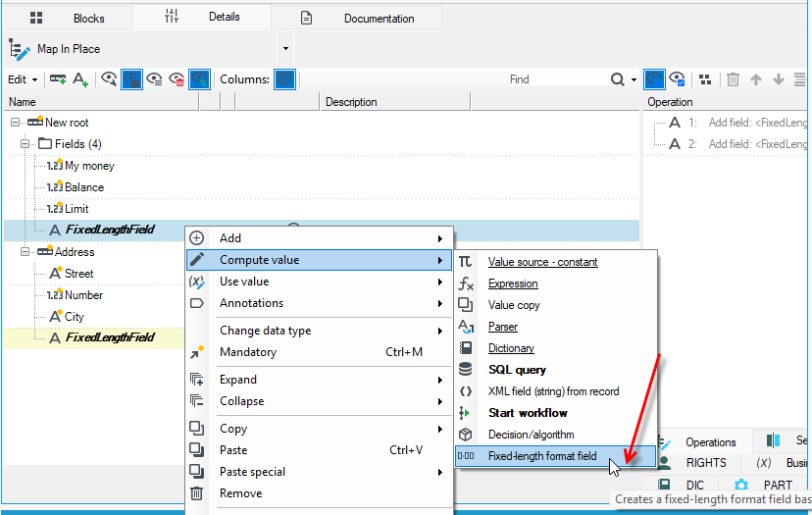The width and height of the screenshot is (812, 515).
Task: Choose SQL query in the submenu
Action: point(556,370)
